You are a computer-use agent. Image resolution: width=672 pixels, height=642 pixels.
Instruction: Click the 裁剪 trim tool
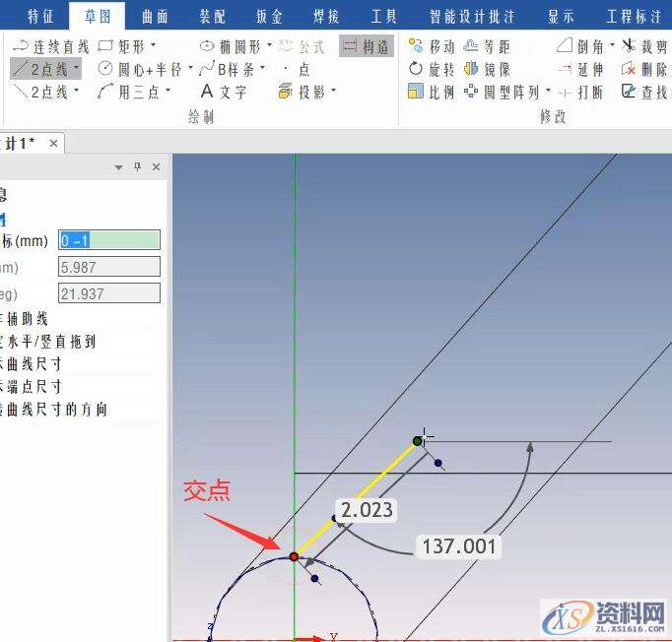645,46
